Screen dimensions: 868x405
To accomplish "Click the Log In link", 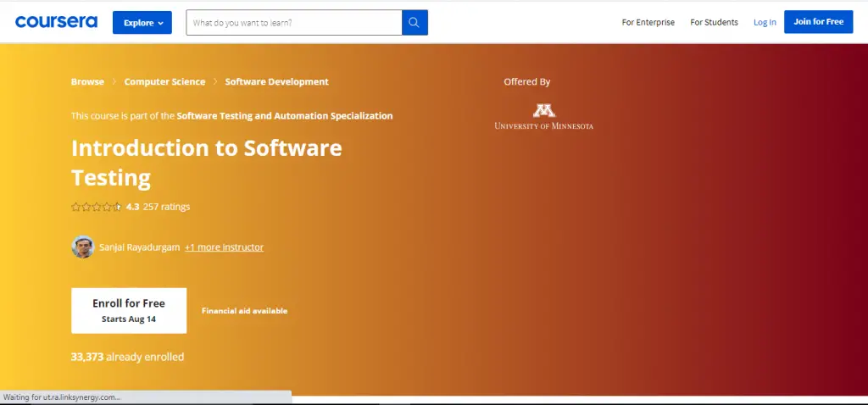I will click(x=765, y=23).
